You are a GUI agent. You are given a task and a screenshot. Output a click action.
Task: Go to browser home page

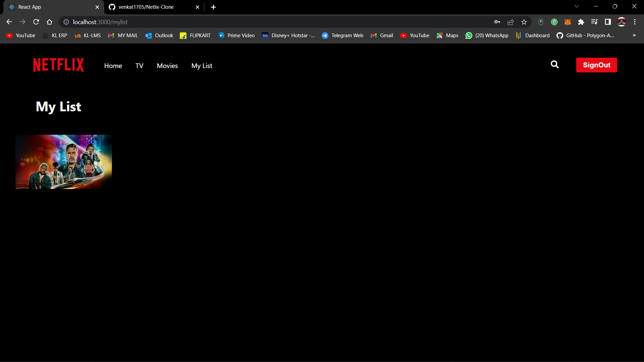pyautogui.click(x=49, y=22)
